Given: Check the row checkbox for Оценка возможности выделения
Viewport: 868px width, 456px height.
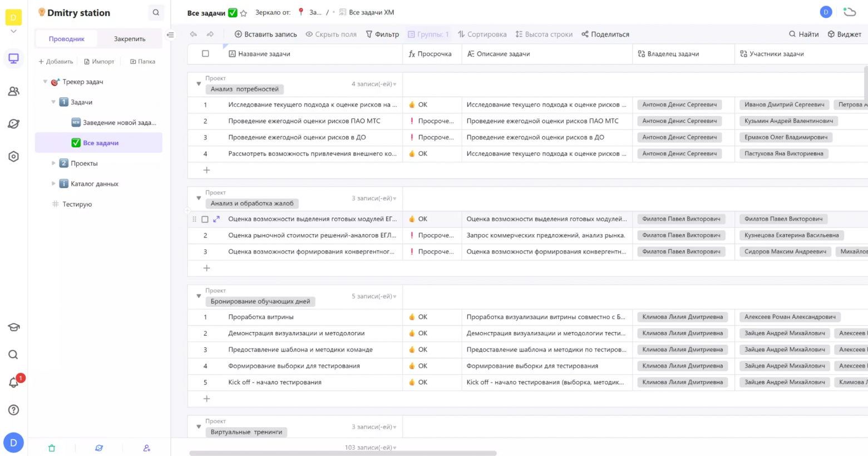Looking at the screenshot, I should 205,219.
